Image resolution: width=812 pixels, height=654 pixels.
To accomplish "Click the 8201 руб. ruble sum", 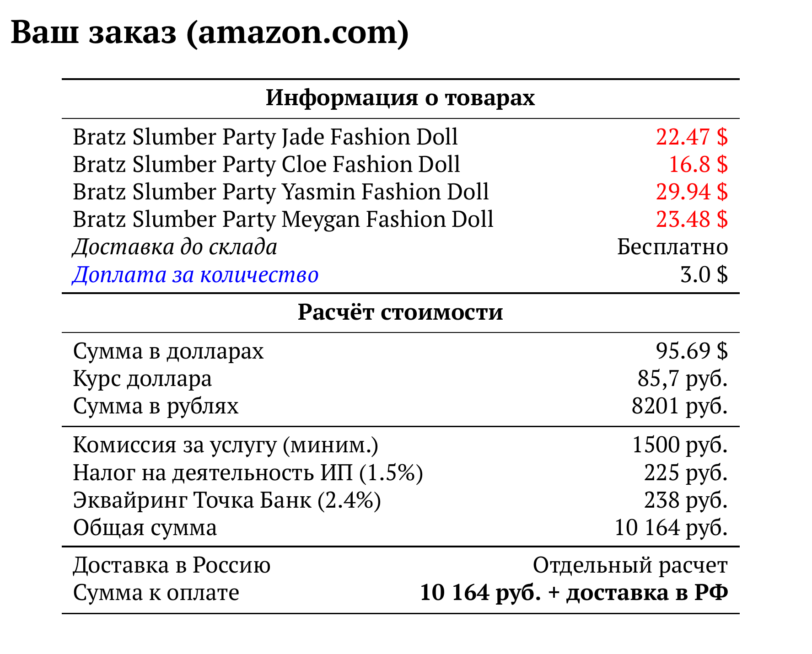I will click(679, 406).
